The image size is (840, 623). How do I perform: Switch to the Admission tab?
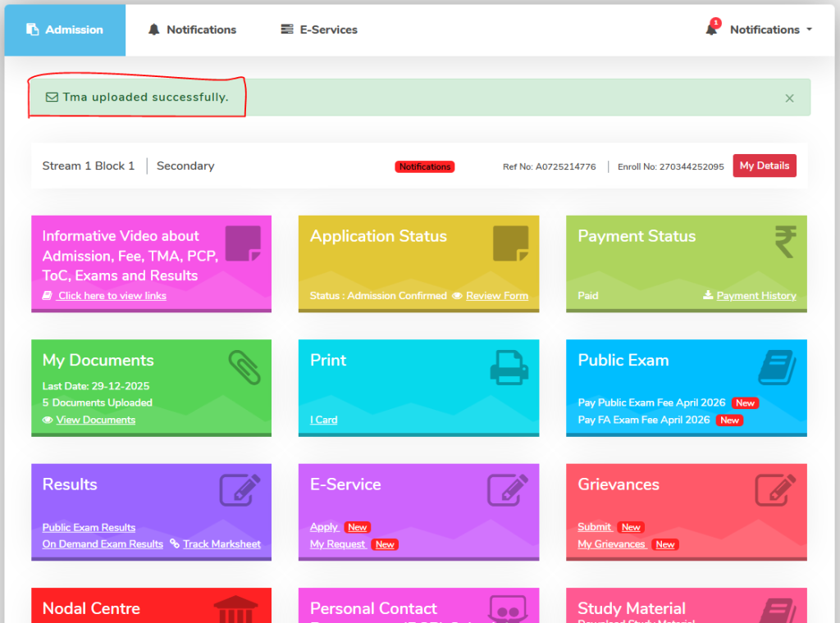click(x=65, y=30)
